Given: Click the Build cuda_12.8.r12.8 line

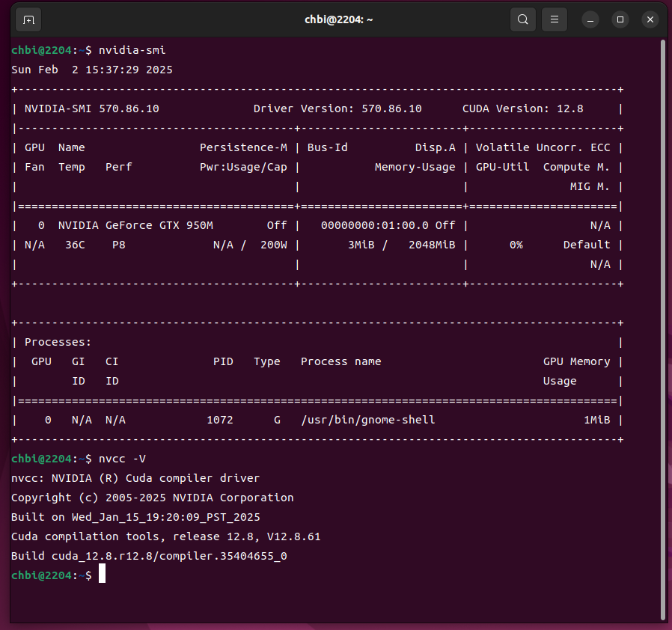Looking at the screenshot, I should tap(149, 556).
